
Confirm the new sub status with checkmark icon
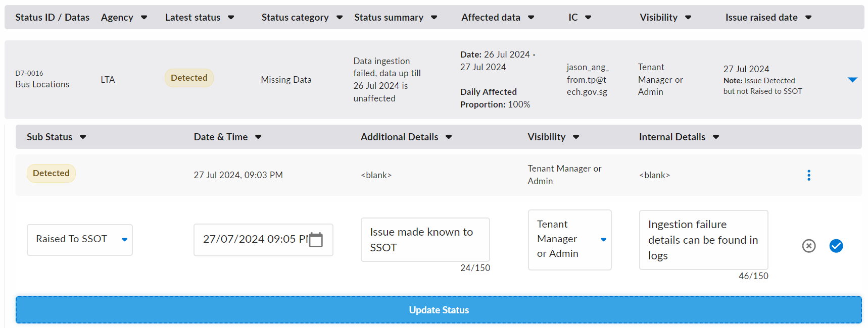pos(836,246)
